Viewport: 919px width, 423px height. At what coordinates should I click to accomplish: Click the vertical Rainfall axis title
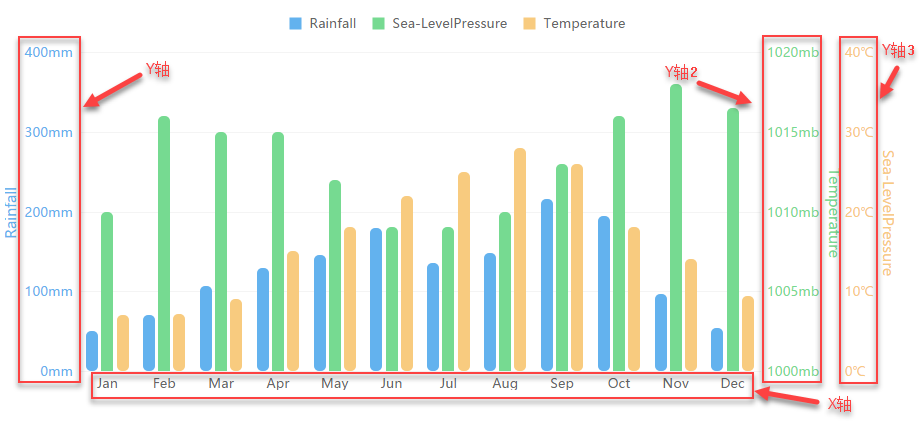[x=12, y=212]
